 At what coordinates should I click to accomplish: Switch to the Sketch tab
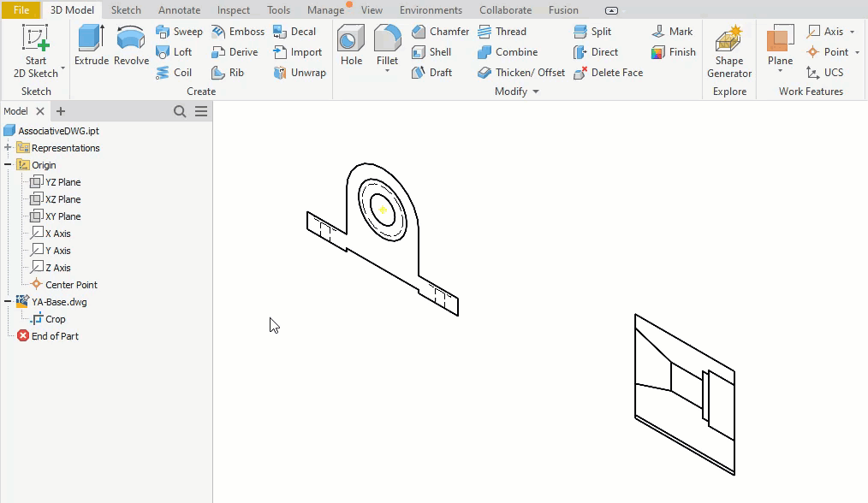coord(126,10)
